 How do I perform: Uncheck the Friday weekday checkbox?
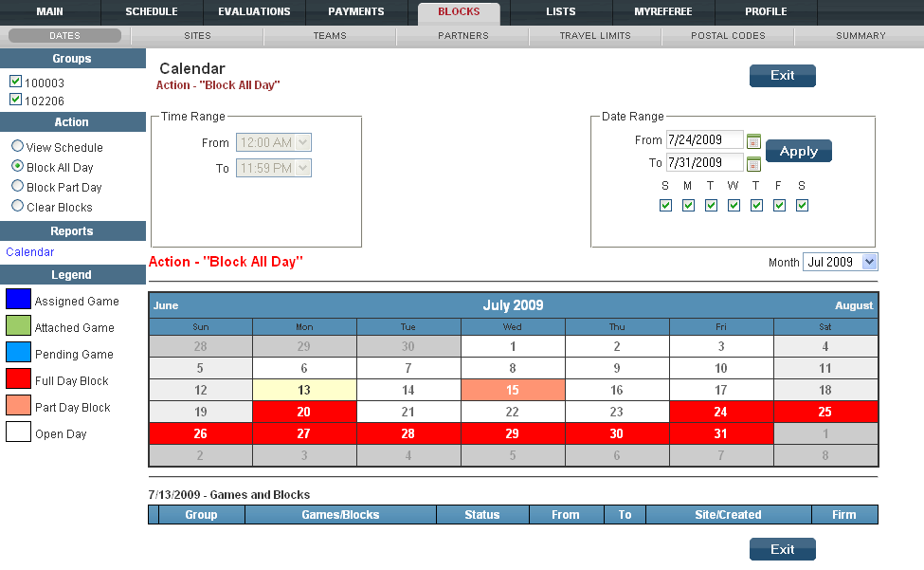[x=779, y=205]
